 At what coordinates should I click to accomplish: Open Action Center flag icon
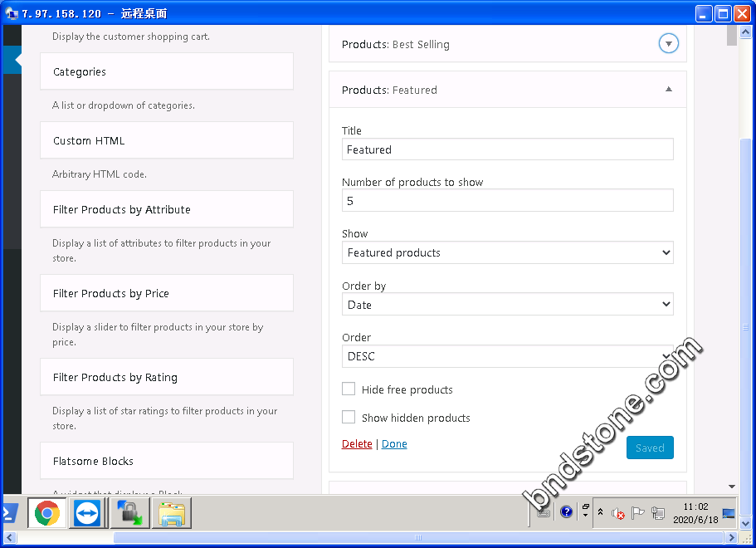[637, 513]
